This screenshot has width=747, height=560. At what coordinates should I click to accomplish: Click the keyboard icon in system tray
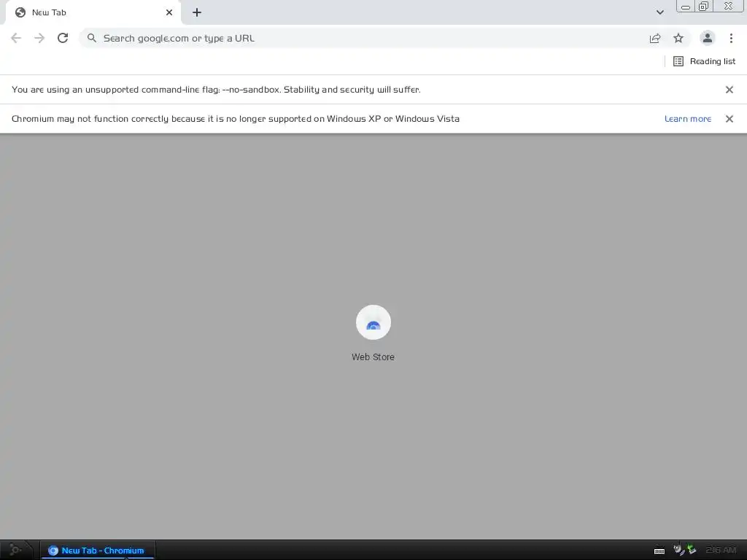659,551
